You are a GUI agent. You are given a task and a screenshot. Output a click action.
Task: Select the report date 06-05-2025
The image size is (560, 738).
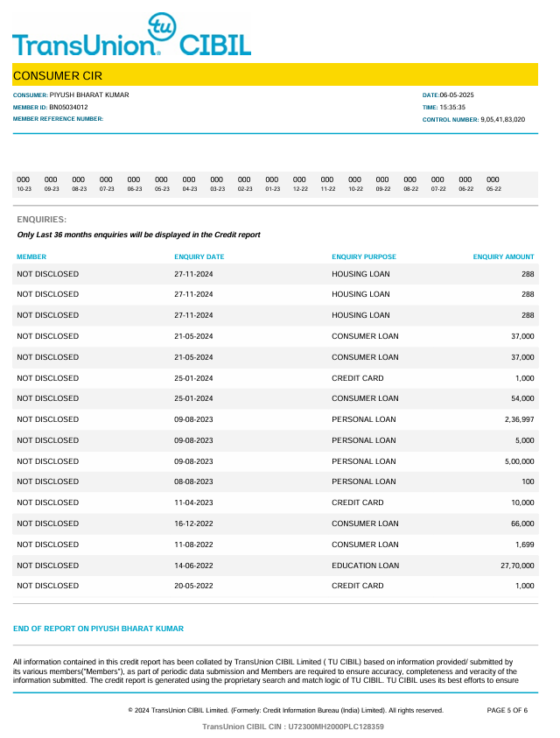(457, 95)
